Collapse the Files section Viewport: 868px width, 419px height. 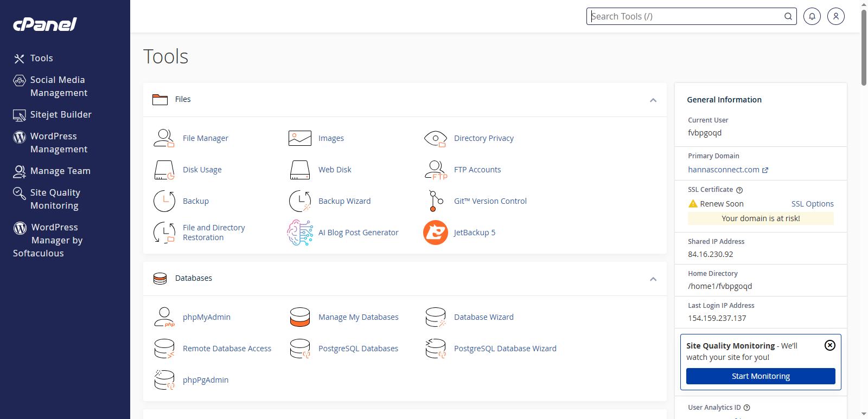coord(653,100)
